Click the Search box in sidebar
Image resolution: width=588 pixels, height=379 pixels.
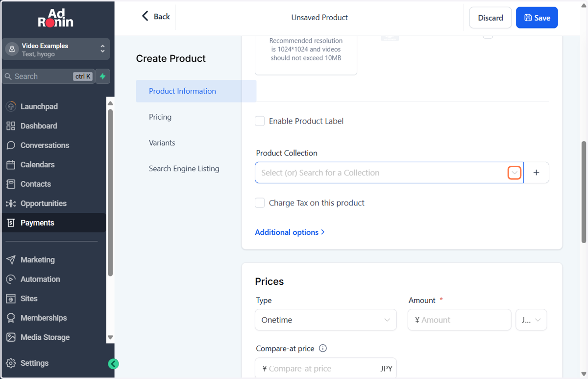coord(49,76)
